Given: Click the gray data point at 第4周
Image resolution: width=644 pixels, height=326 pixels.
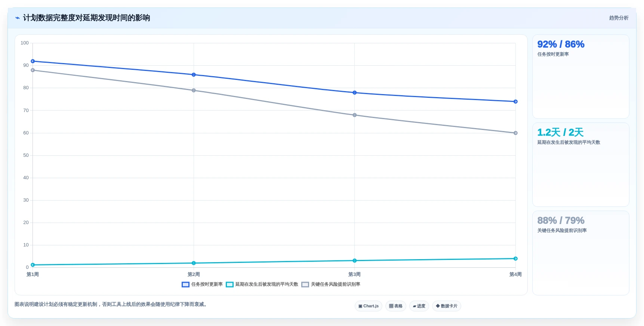Looking at the screenshot, I should click(515, 133).
